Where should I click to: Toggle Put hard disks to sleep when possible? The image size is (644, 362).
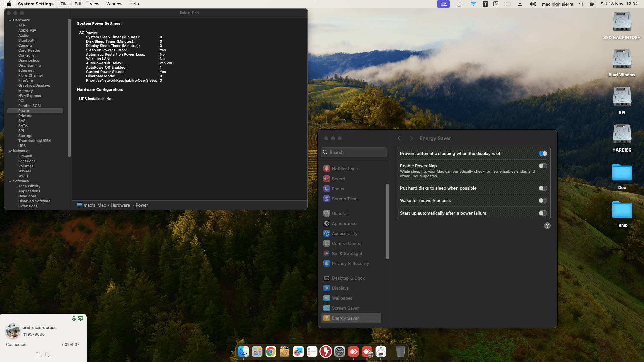[x=543, y=188]
